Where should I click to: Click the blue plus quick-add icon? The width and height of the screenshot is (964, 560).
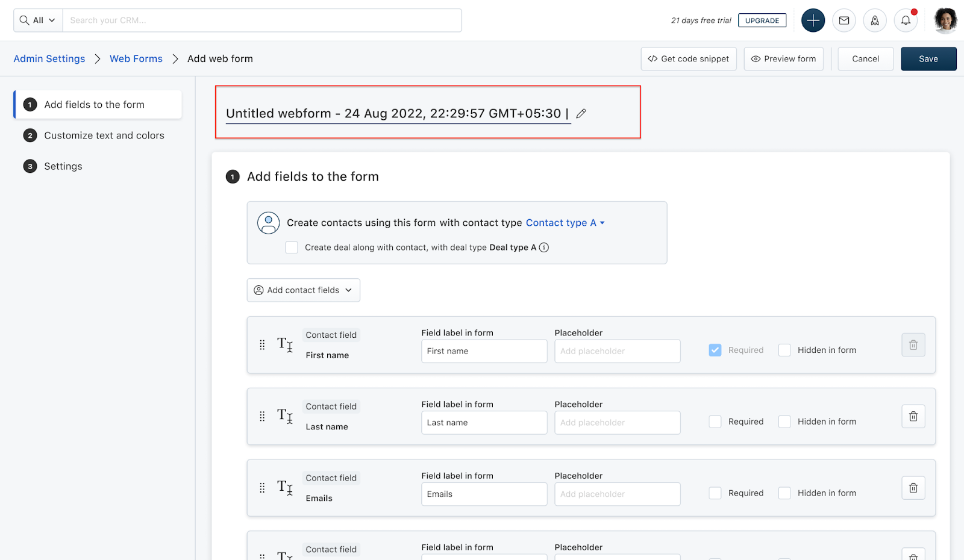(813, 20)
